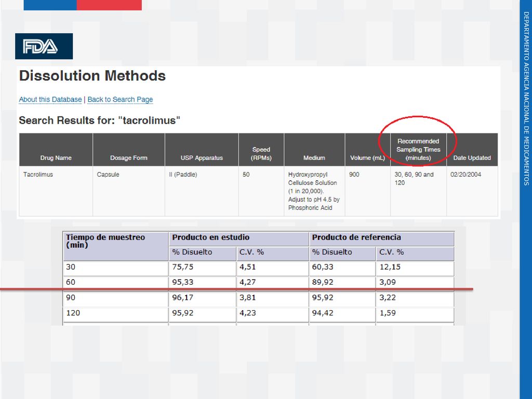Screen dimensions: 532x399
Task: Select the date 02/20/2004 cell
Action: coord(472,191)
